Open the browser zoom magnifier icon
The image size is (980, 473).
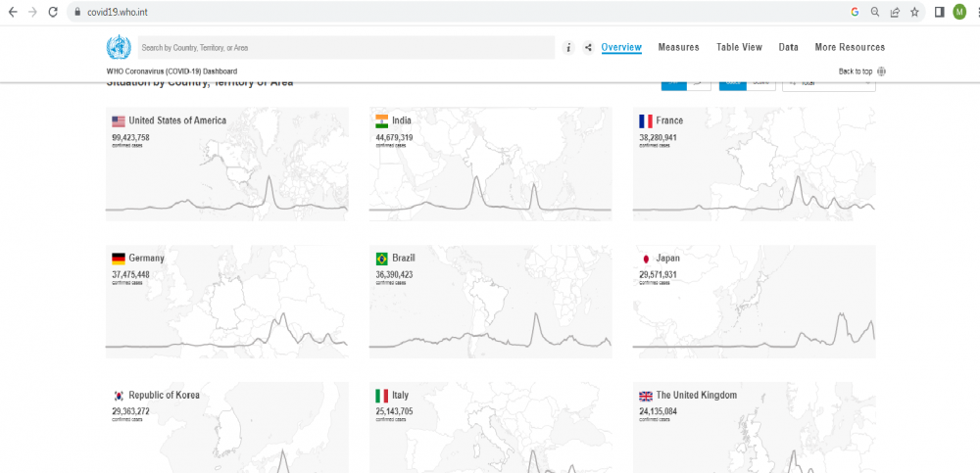coord(875,12)
